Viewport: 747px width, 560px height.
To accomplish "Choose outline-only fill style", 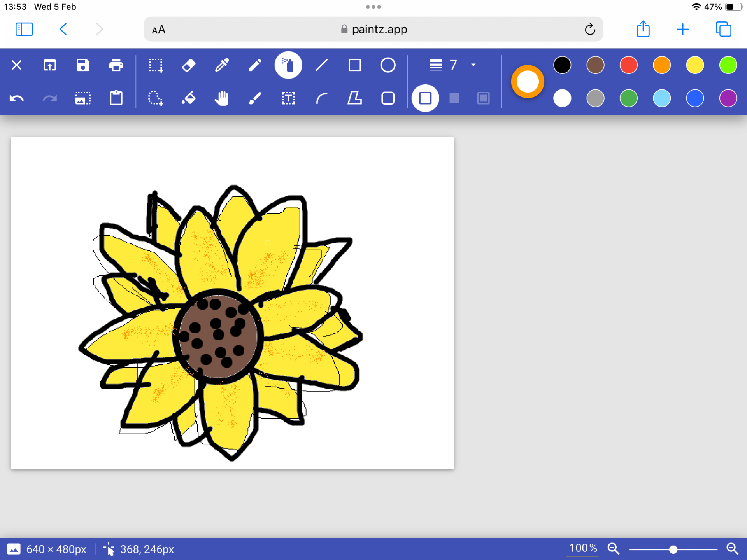I will (x=425, y=98).
